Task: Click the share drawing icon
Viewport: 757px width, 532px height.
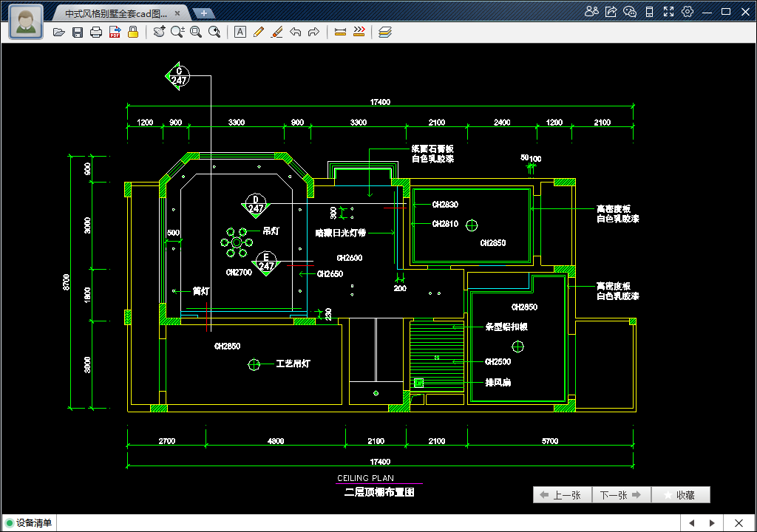Action: [x=611, y=12]
